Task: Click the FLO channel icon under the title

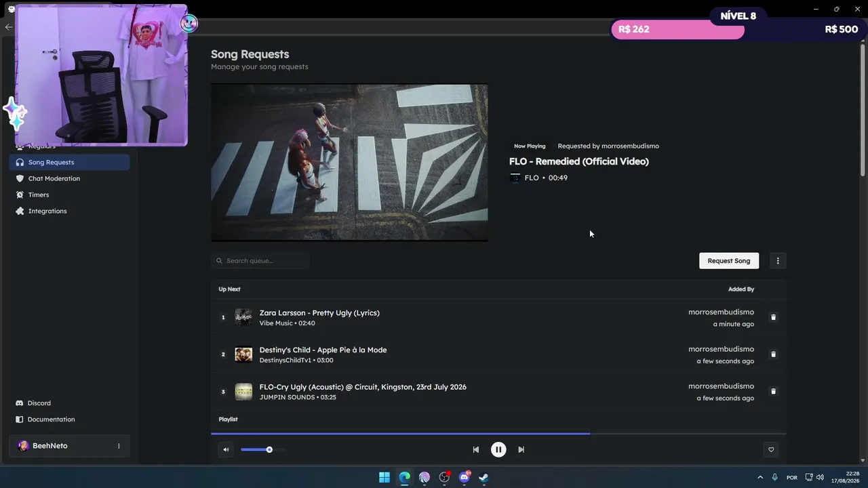Action: (x=515, y=178)
